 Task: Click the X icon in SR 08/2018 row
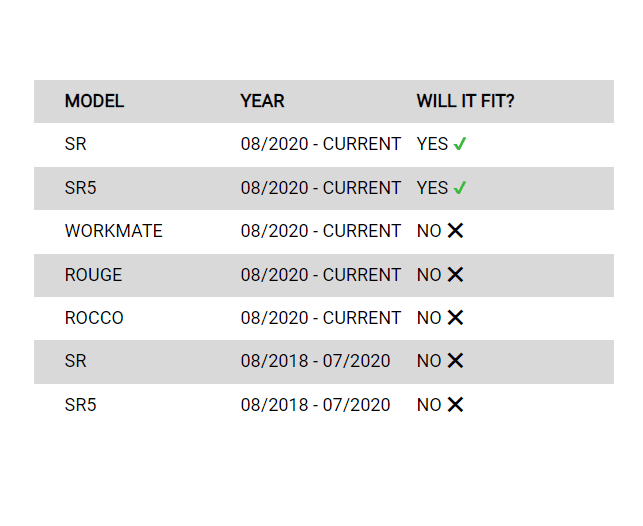click(x=455, y=361)
